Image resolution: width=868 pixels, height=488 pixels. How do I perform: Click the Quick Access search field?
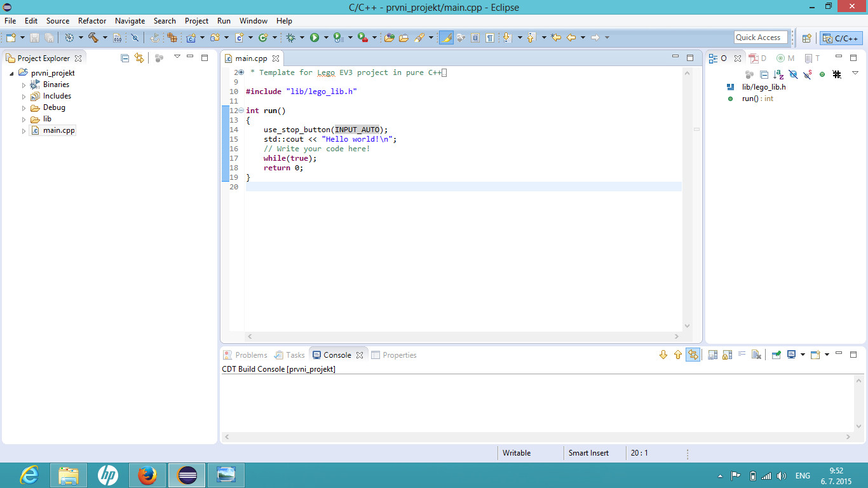click(x=761, y=37)
